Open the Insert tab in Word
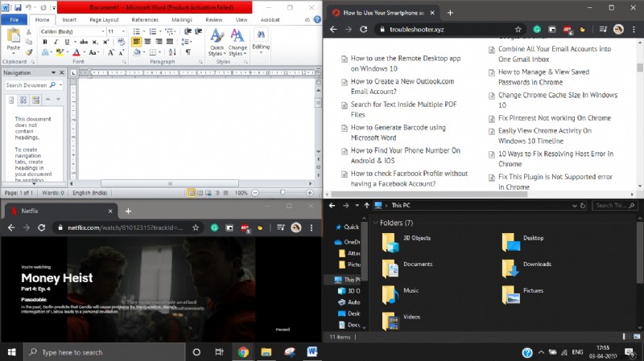 [x=69, y=18]
